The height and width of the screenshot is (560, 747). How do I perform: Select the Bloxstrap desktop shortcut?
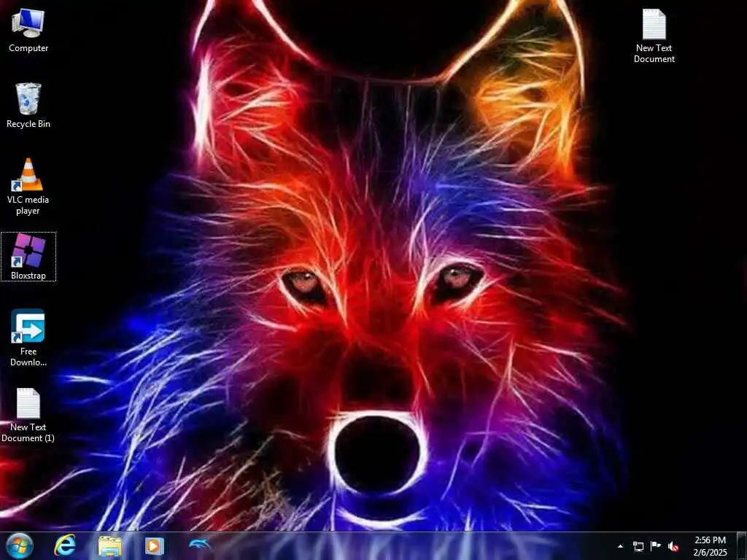click(x=28, y=257)
